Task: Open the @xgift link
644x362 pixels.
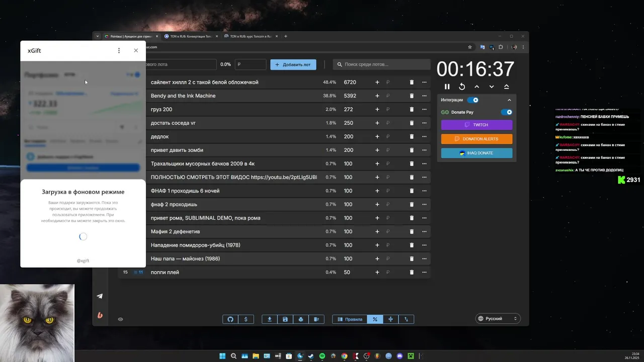Action: pyautogui.click(x=83, y=261)
